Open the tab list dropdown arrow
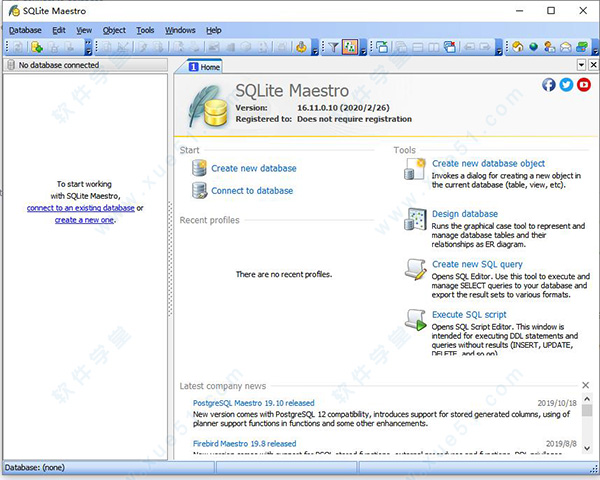The width and height of the screenshot is (600, 480). pos(581,65)
